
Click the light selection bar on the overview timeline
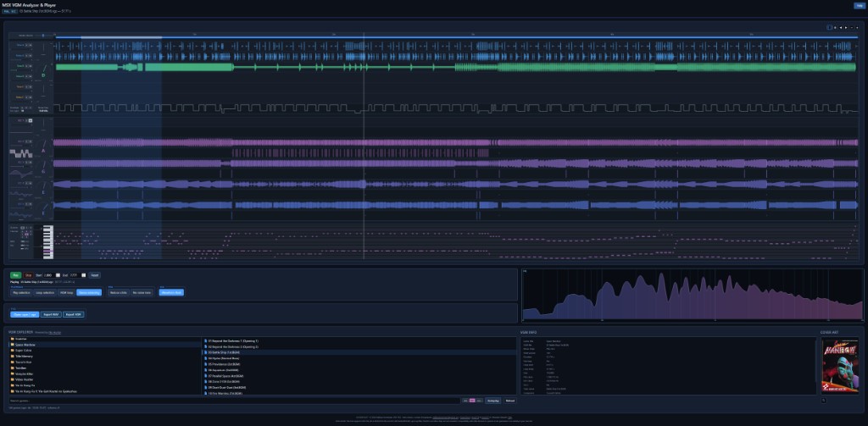click(121, 37)
